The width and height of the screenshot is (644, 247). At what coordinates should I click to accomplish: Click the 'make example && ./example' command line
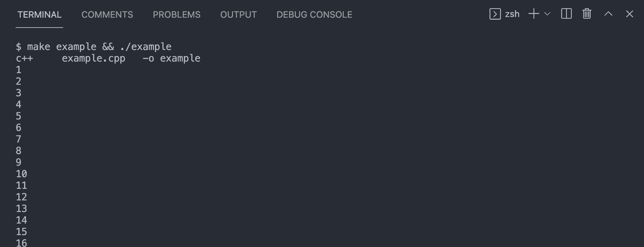coord(99,47)
